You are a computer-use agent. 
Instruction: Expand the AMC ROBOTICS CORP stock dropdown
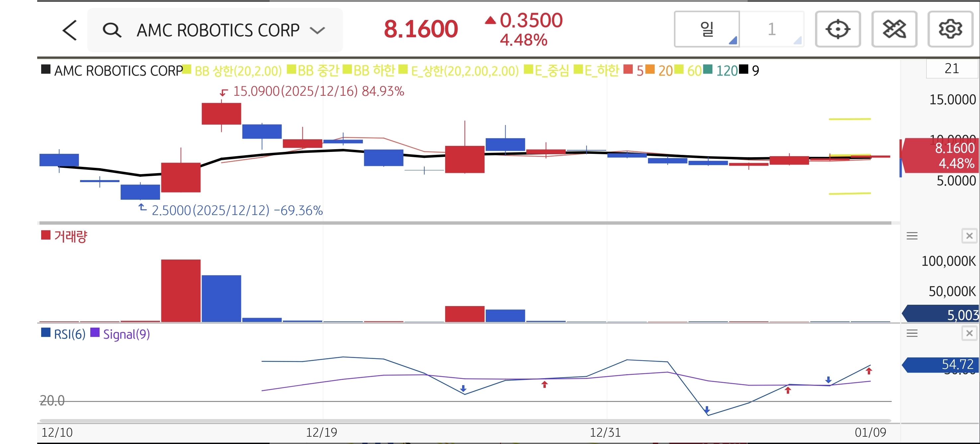click(x=317, y=30)
